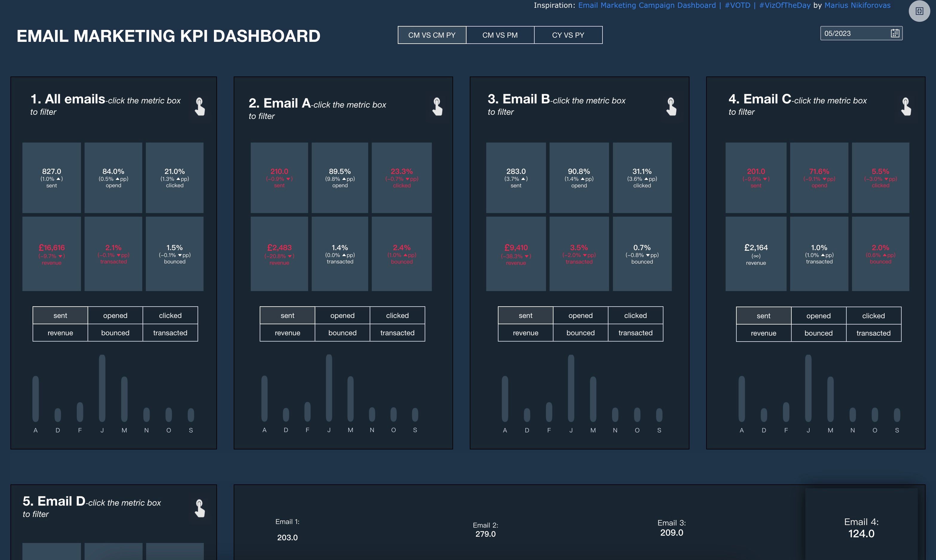Switch to CM VS PM comparison
The image size is (936, 560).
[500, 35]
